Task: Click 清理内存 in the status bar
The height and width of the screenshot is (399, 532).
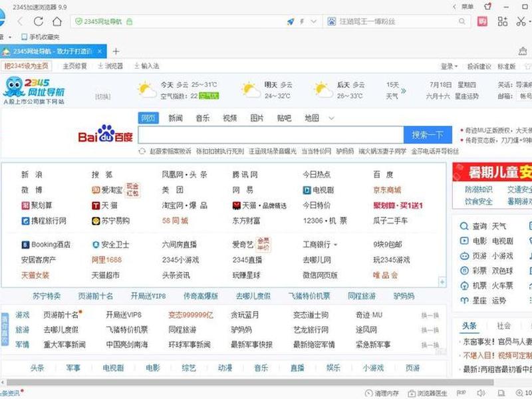Action: coord(382,393)
